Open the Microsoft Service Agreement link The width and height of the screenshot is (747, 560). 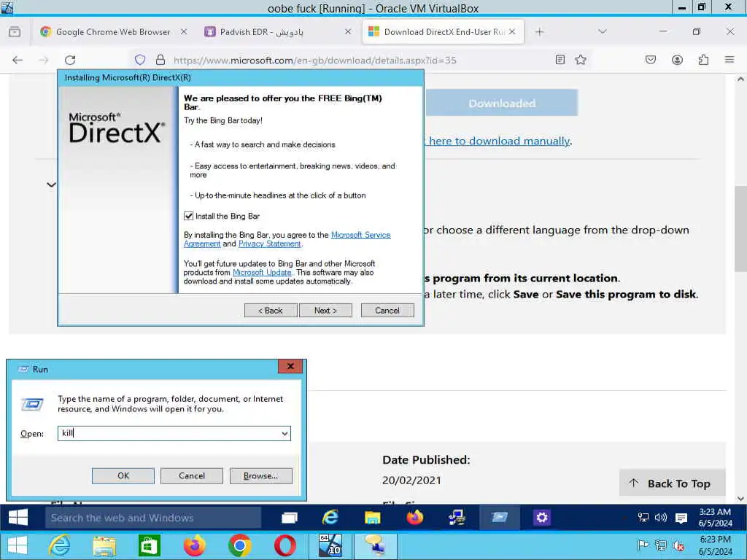(x=360, y=235)
